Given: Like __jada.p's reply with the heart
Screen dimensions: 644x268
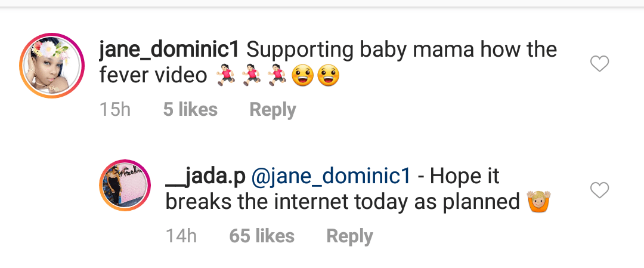Looking at the screenshot, I should click(x=599, y=190).
